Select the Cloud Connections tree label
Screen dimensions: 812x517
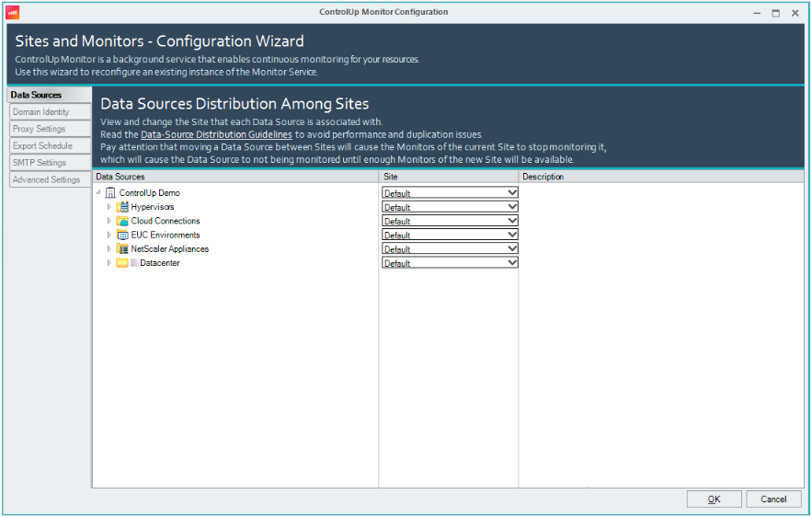(166, 221)
